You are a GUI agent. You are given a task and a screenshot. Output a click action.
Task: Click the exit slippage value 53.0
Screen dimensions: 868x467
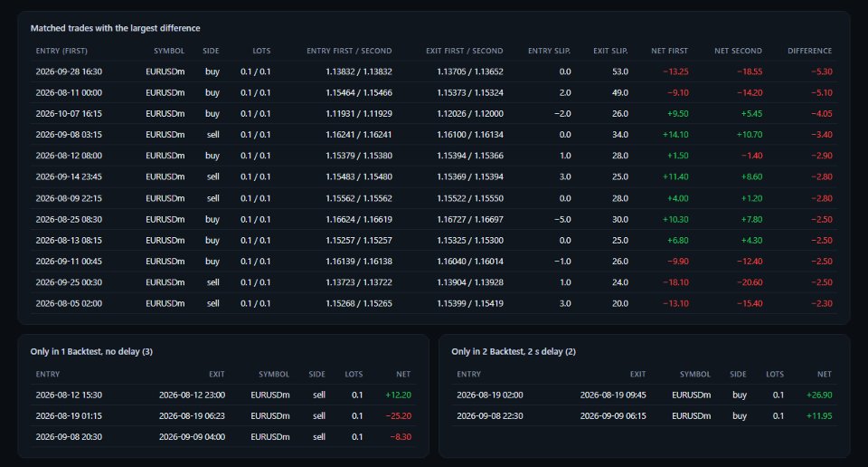point(620,71)
